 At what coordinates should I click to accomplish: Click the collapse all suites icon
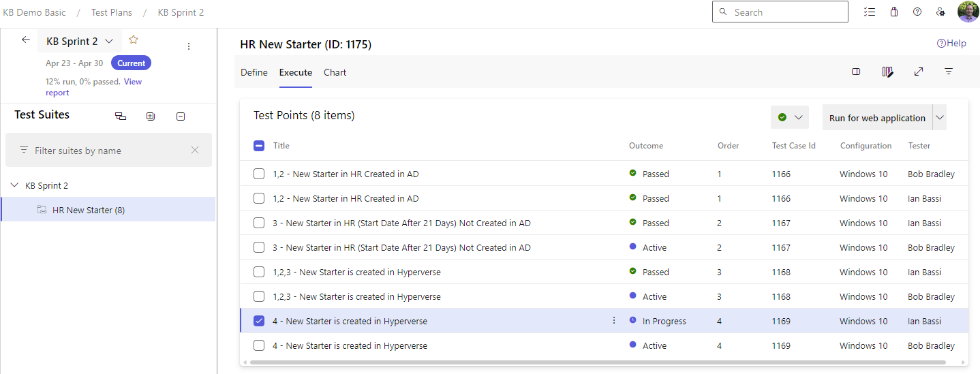pyautogui.click(x=181, y=116)
